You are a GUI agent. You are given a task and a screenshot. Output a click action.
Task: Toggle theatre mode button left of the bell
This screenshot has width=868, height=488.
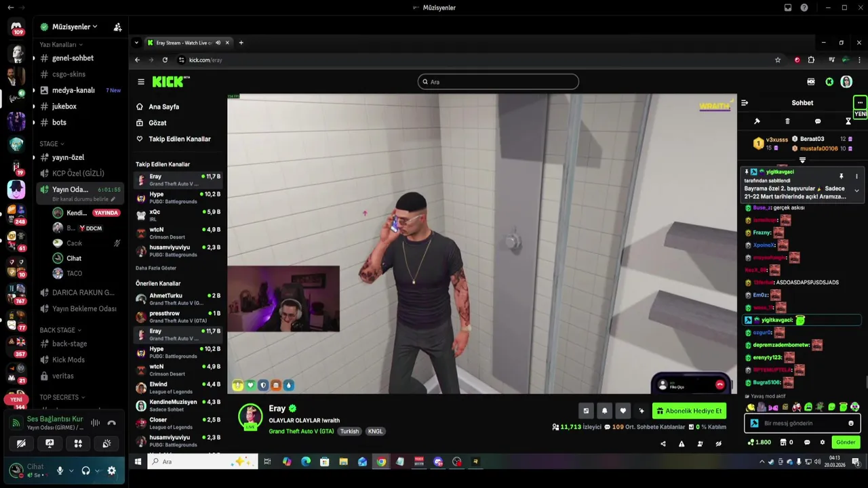tap(587, 411)
